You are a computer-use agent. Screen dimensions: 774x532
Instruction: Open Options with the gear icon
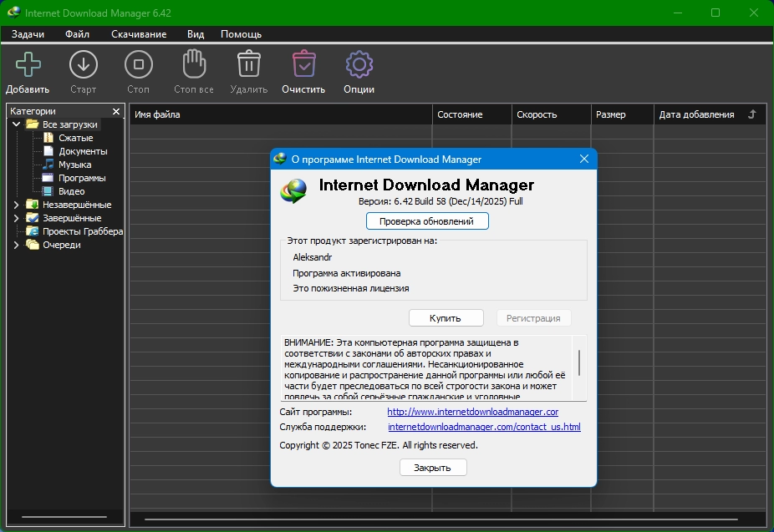pyautogui.click(x=359, y=65)
